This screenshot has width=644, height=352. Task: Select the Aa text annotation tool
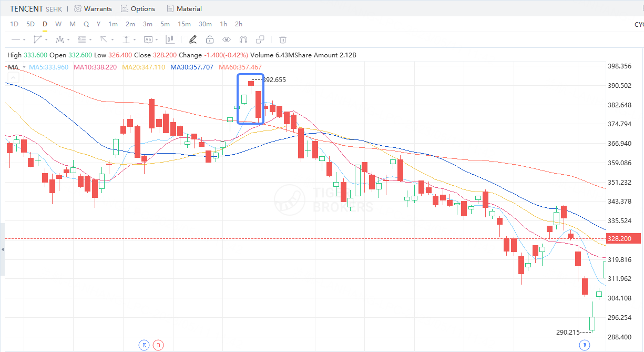tap(148, 39)
